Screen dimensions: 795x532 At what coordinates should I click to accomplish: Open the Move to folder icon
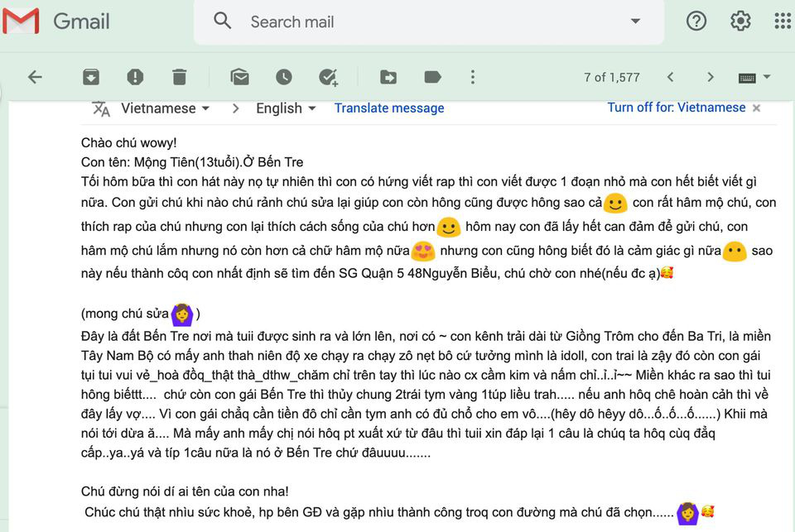pos(388,77)
